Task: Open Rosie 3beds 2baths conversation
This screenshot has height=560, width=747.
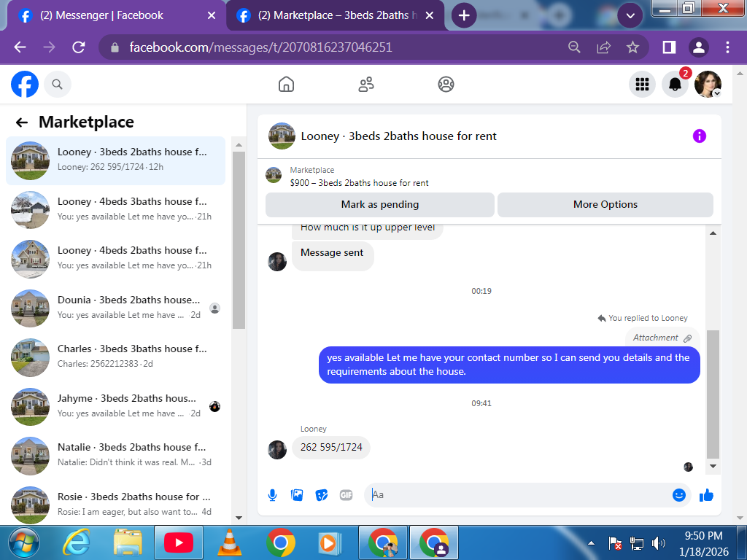Action: click(x=115, y=505)
